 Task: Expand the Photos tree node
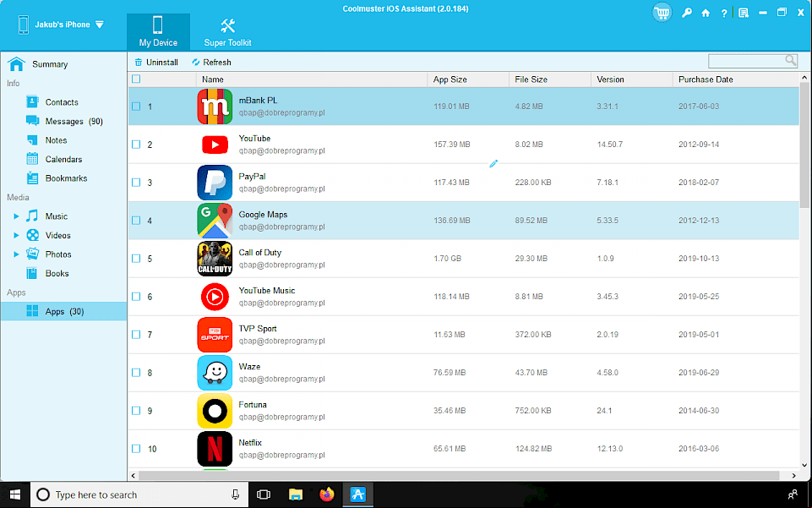(16, 254)
